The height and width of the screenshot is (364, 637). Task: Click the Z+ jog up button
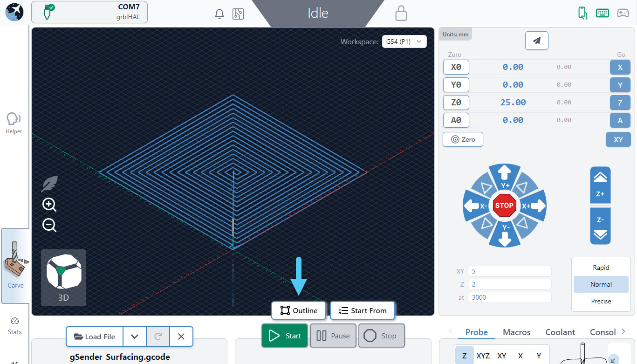pos(600,185)
